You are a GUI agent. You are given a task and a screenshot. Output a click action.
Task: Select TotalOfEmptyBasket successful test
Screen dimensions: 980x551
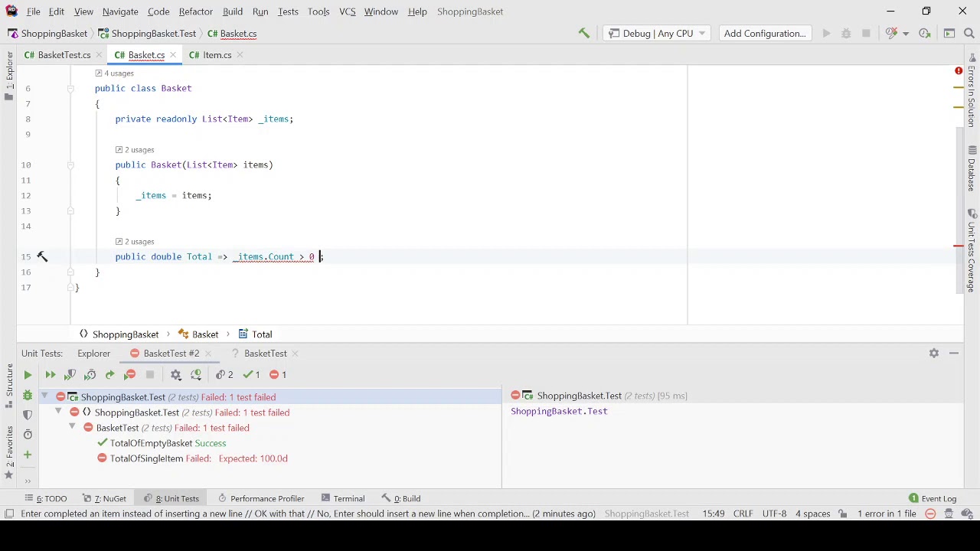151,443
